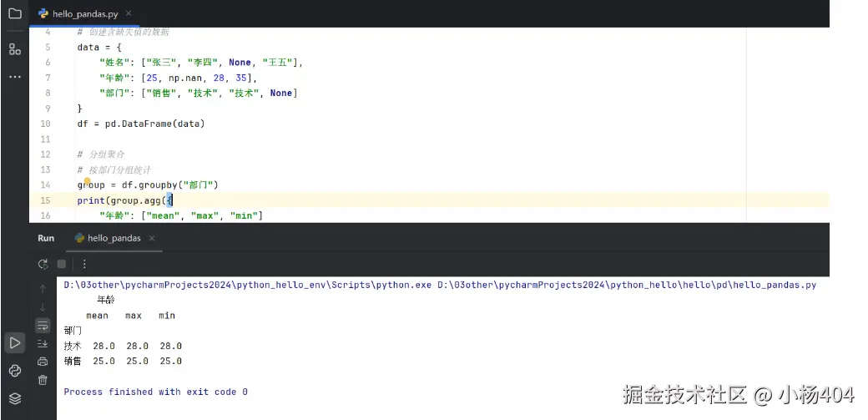Screen dimensions: 868x420
Task: Click the yellow intention bulb on line 14
Action: pyautogui.click(x=87, y=180)
